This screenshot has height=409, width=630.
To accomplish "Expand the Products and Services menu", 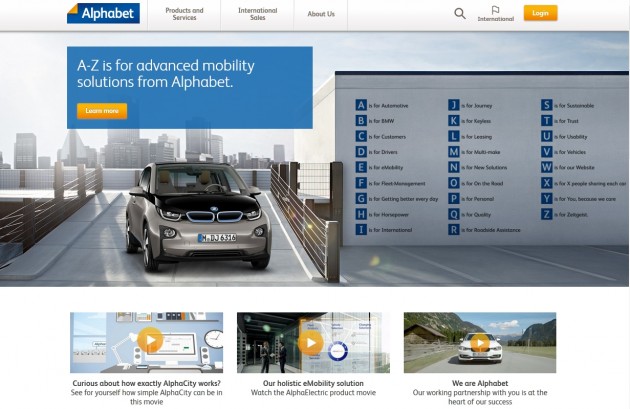I will pos(184,14).
